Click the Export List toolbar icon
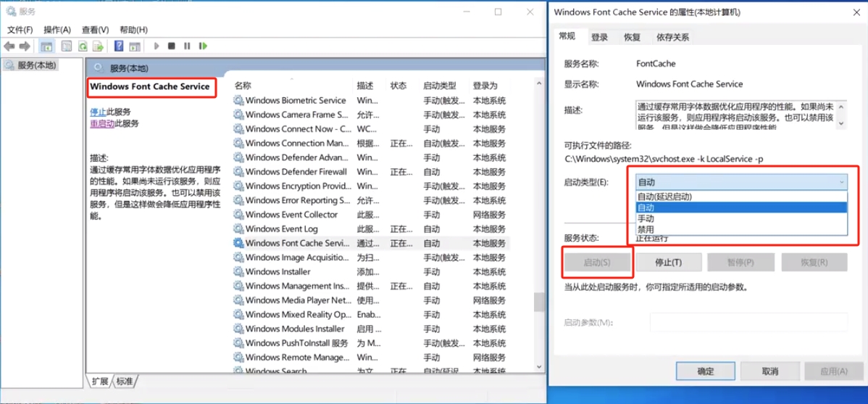 click(99, 46)
